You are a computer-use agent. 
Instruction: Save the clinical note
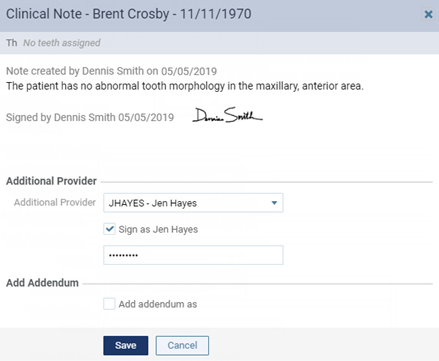(x=126, y=345)
